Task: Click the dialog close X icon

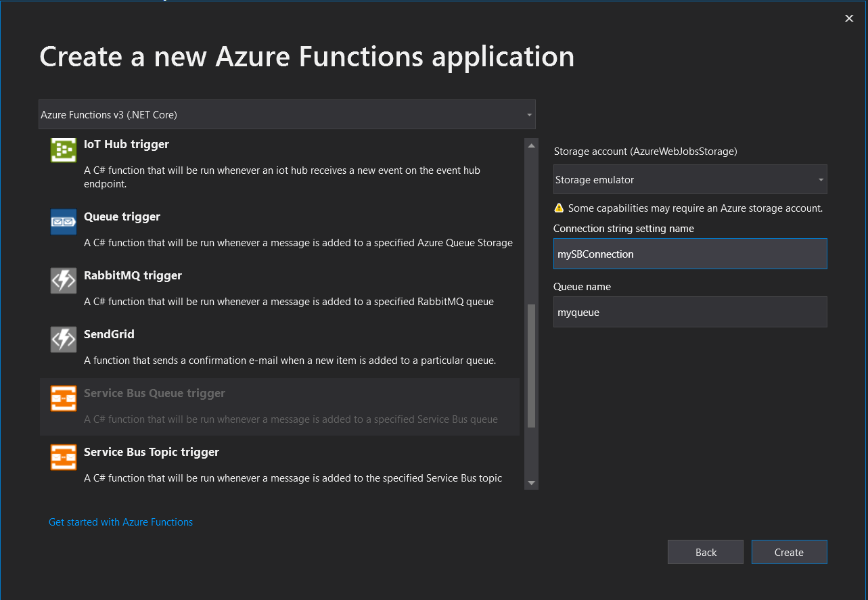Action: [849, 18]
